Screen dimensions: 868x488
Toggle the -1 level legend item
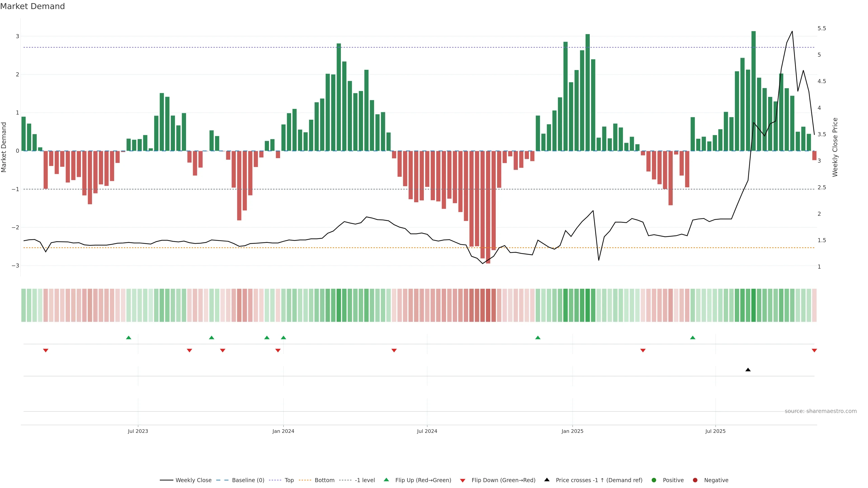click(x=365, y=480)
